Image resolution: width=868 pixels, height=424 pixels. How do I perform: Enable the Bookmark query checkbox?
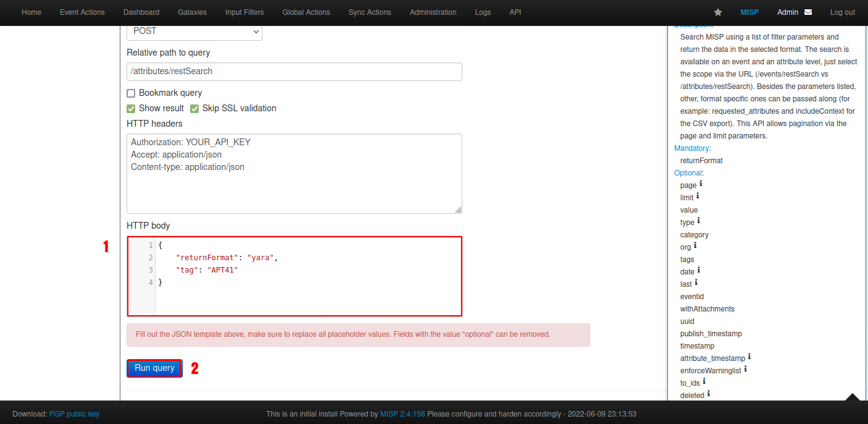(x=131, y=93)
